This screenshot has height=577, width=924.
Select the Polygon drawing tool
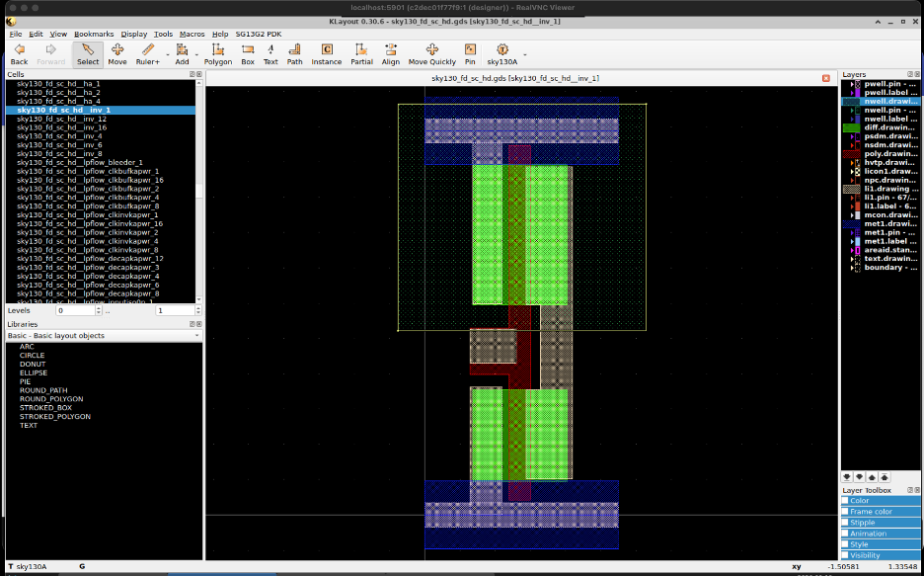(x=217, y=53)
